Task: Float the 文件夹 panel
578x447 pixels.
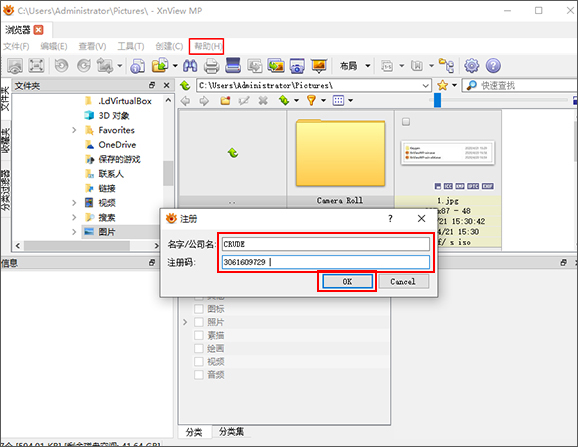Action: click(x=152, y=85)
